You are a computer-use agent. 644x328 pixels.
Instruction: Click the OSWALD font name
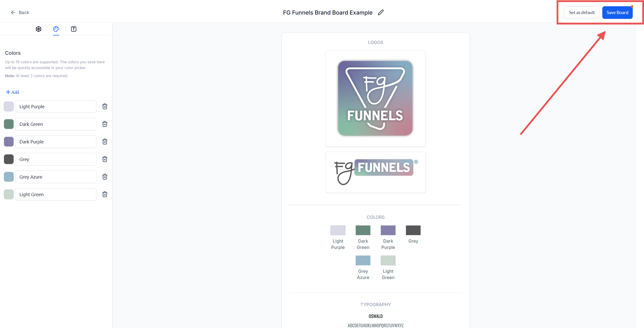375,316
